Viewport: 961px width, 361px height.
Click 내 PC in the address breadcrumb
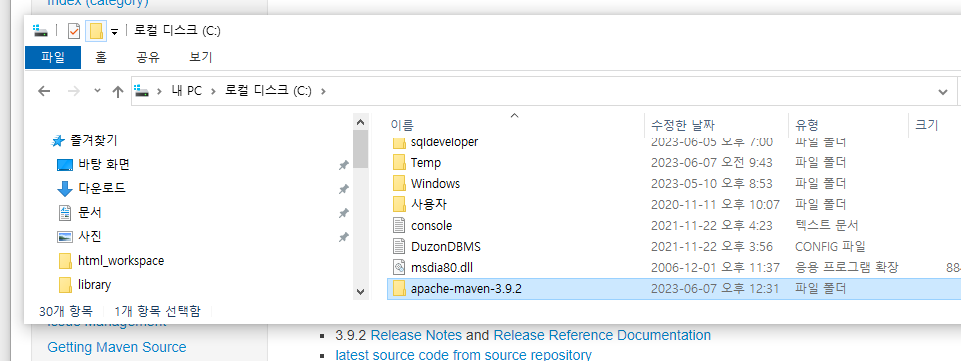tap(186, 91)
